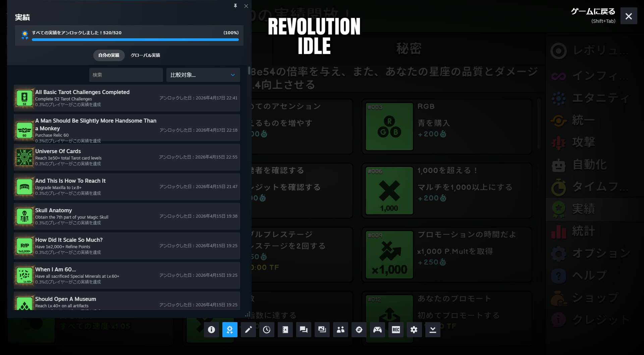Toggle the pin on the 実績 panel
Viewport: 644px width, 355px height.
tap(235, 6)
